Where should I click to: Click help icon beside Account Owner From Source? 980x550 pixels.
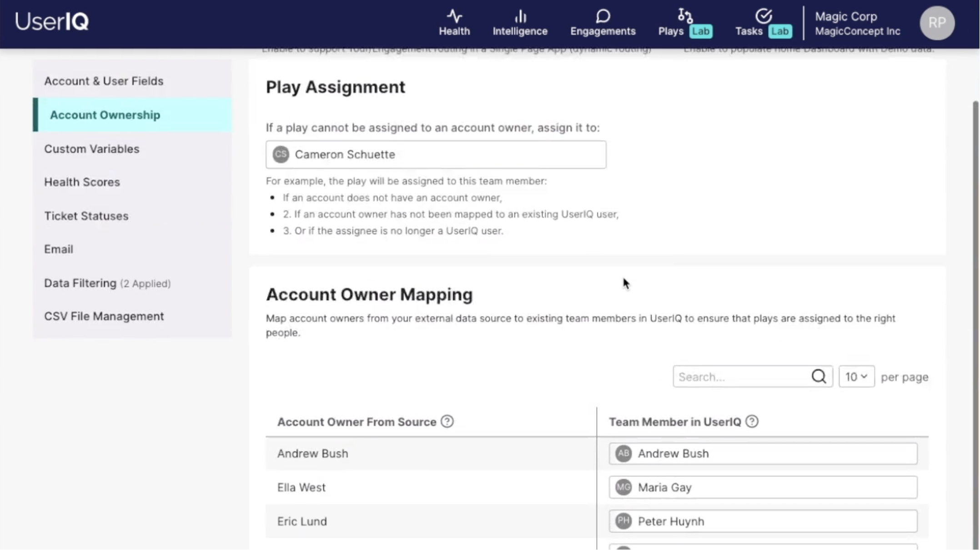[447, 421]
